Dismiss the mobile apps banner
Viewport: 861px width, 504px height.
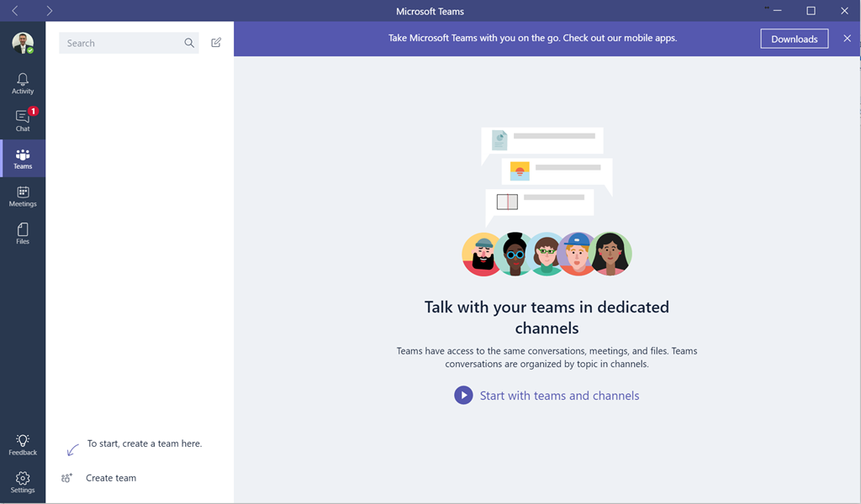[x=847, y=39]
